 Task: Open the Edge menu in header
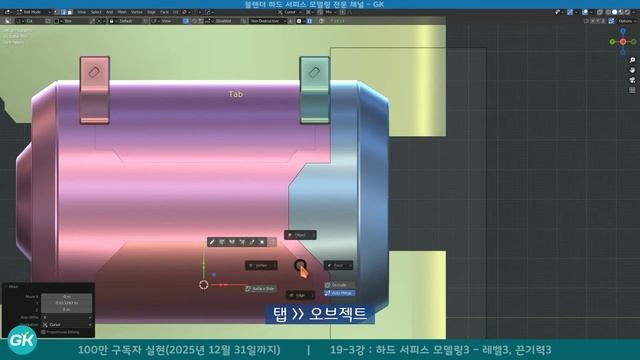click(151, 12)
